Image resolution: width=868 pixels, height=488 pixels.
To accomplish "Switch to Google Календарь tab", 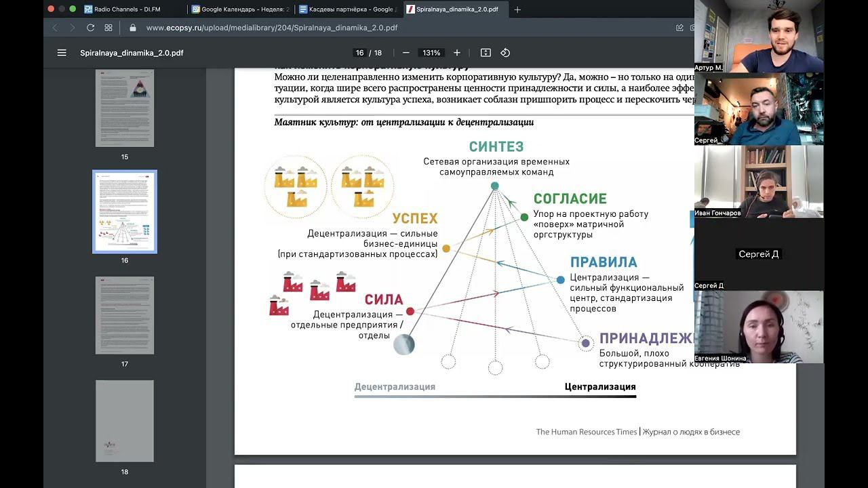I will pos(241,9).
